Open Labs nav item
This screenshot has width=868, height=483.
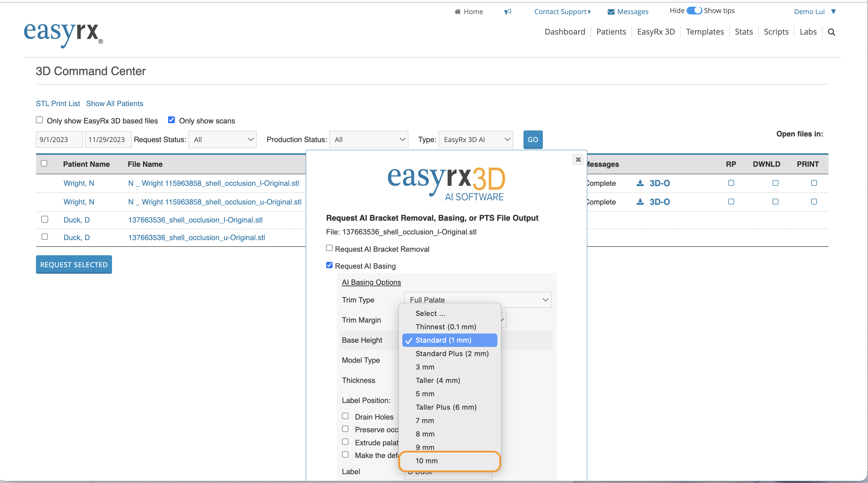[808, 32]
